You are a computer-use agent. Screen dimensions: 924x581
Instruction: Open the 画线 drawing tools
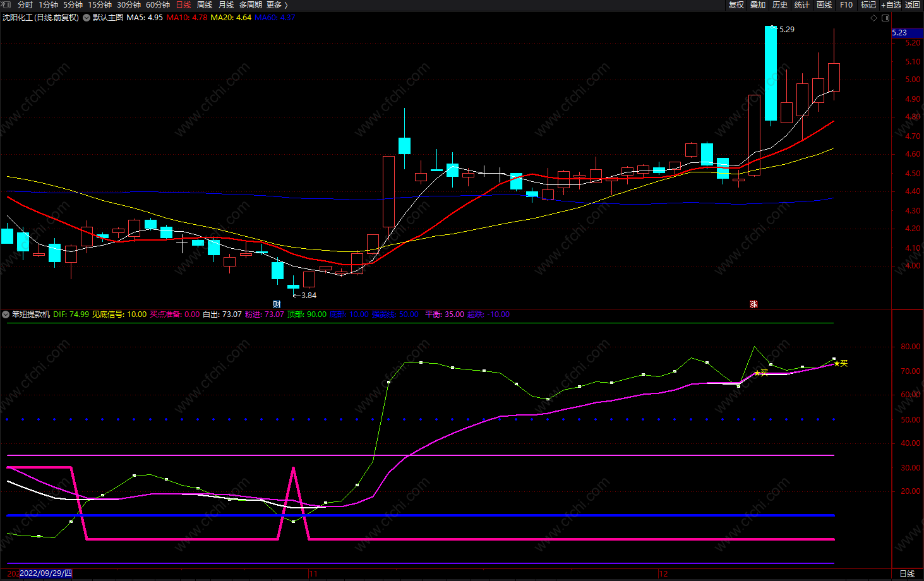point(824,5)
